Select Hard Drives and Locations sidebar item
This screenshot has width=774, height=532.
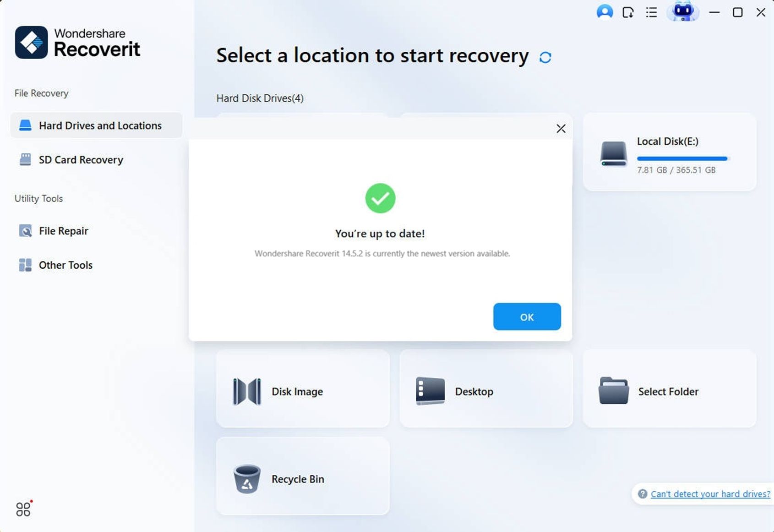pos(96,125)
